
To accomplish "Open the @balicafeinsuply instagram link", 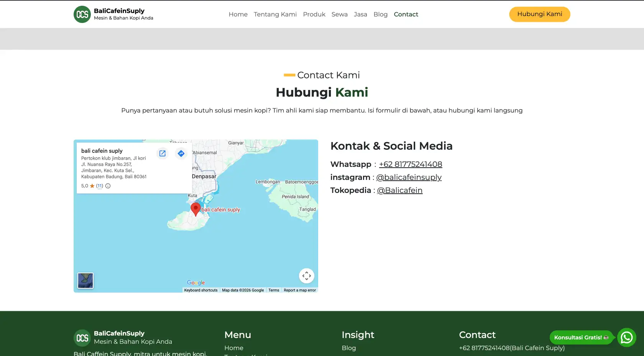I will (409, 177).
